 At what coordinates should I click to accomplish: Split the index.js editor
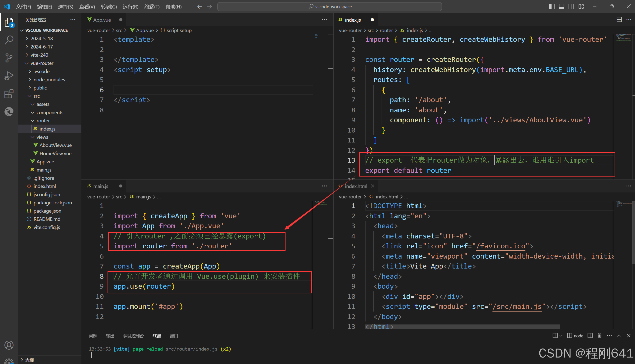point(619,19)
